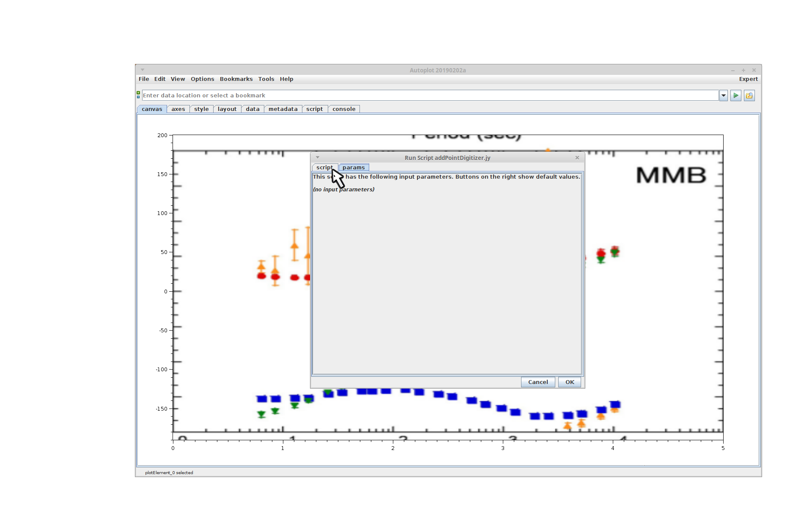
Task: Click the data location input field
Action: [430, 96]
